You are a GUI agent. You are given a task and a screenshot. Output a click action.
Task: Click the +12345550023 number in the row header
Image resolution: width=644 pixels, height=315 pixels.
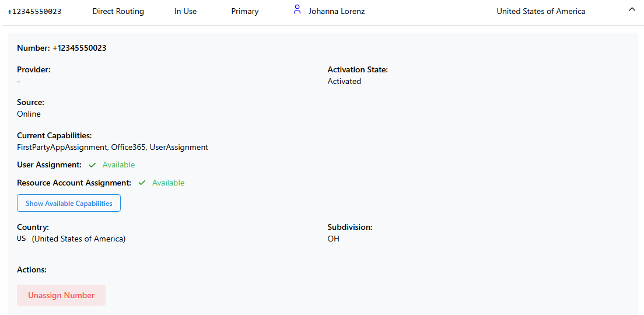point(34,12)
